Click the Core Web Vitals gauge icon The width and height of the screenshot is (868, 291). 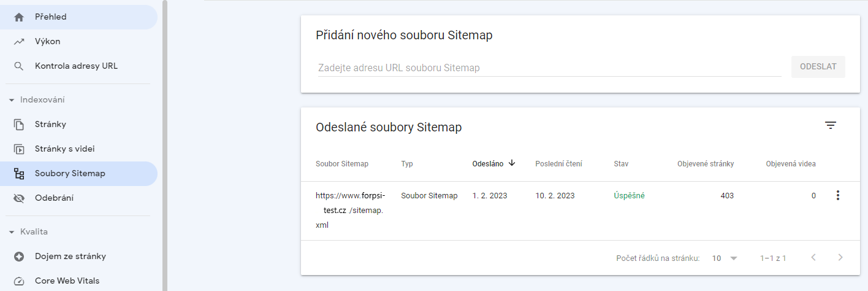click(19, 281)
